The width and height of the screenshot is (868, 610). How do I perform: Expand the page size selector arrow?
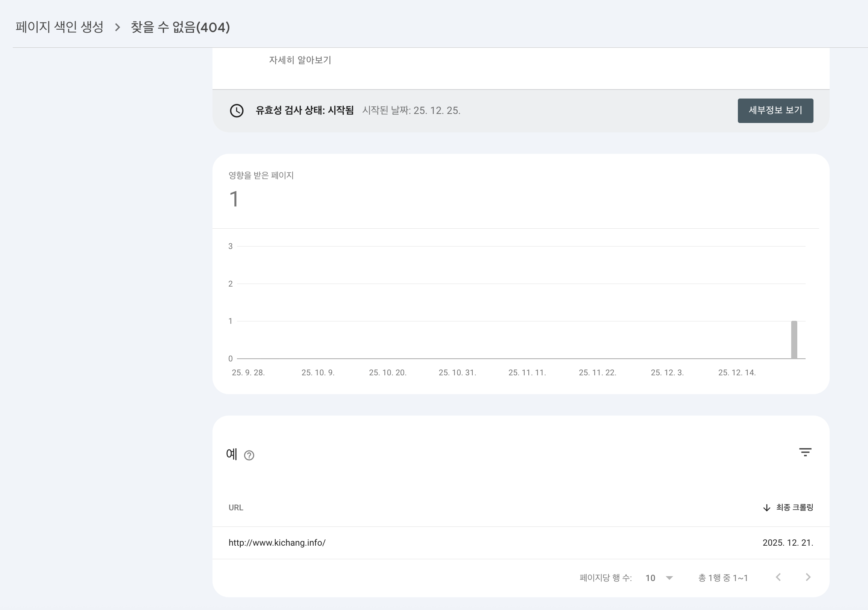coord(669,578)
